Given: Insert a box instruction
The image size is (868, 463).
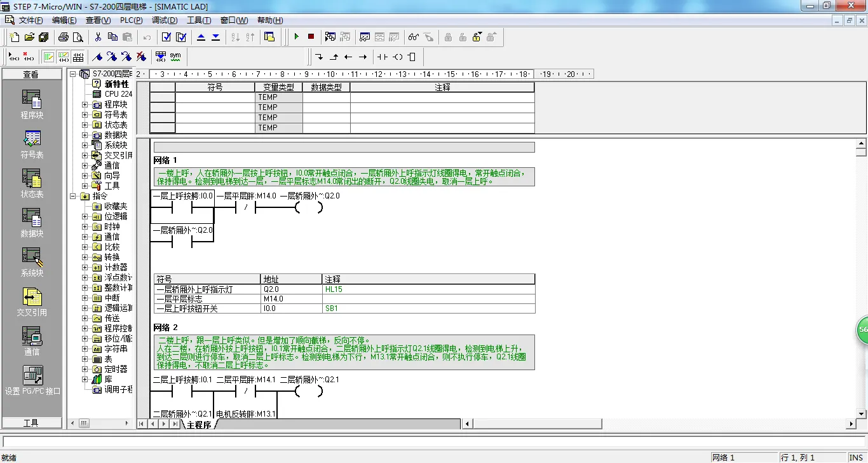Looking at the screenshot, I should click(x=412, y=57).
